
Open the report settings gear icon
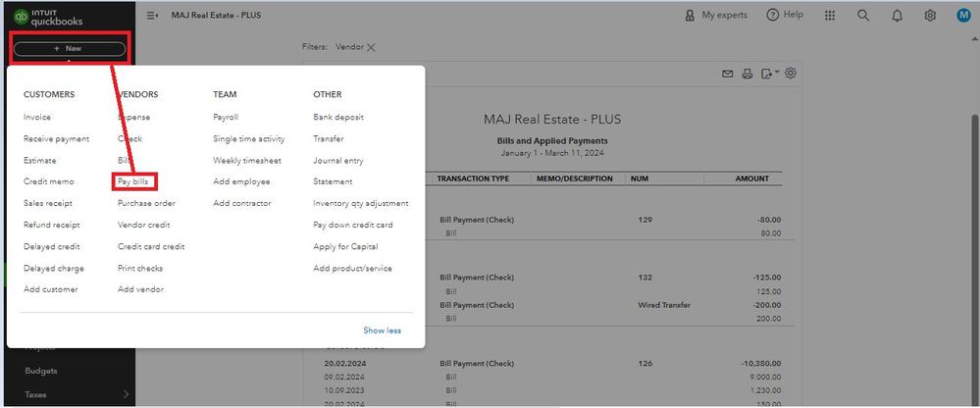791,74
